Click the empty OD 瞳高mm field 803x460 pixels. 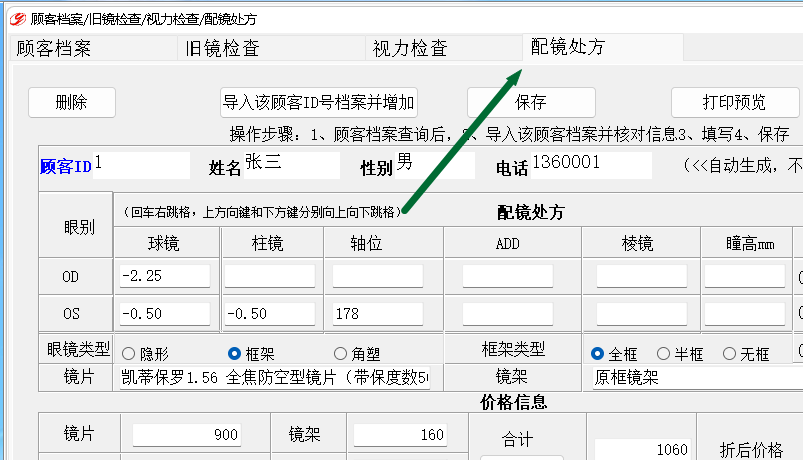pos(745,276)
